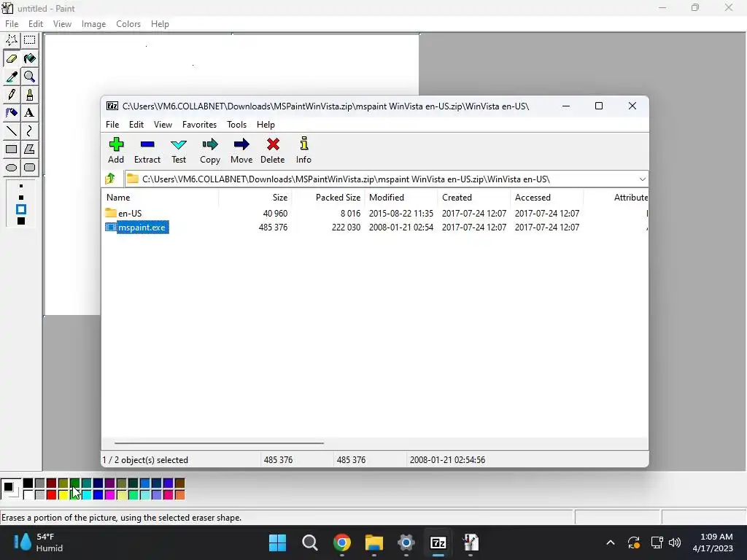Screen dimensions: 747x560
Task: Select the Polygon tool in Paint
Action: pyautogui.click(x=29, y=149)
